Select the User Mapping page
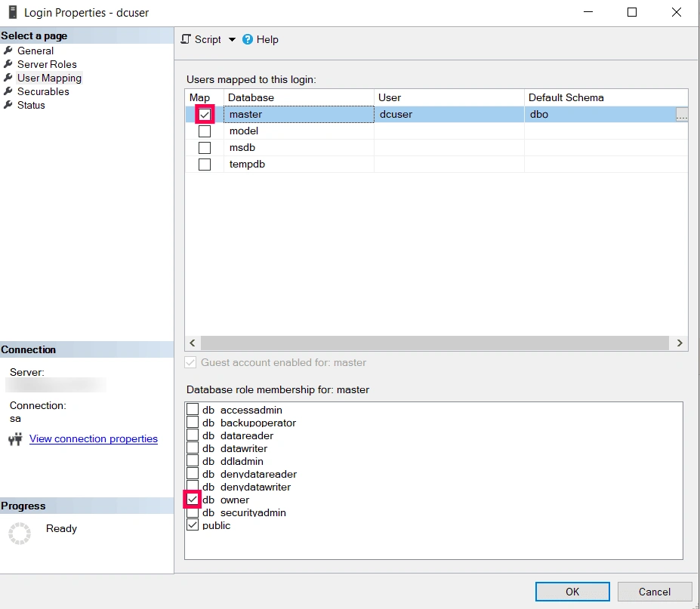This screenshot has height=609, width=700. [x=49, y=78]
